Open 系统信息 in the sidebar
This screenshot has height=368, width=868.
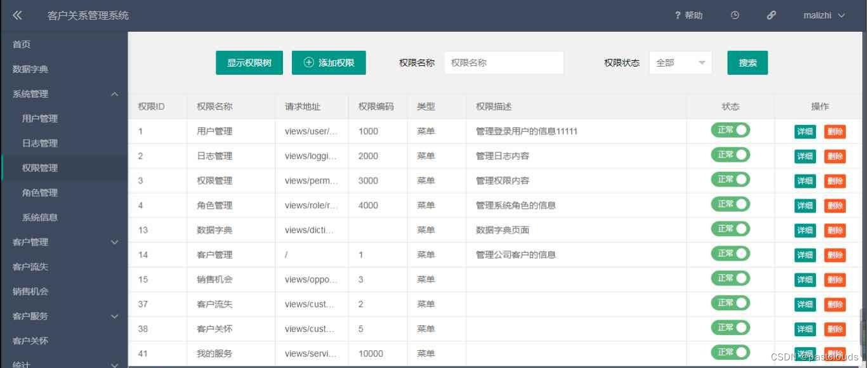point(63,218)
